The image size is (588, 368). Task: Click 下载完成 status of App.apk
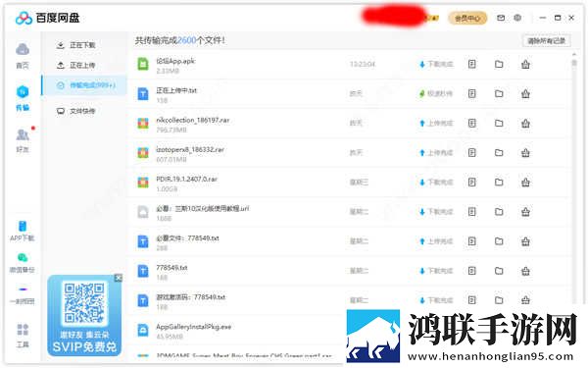coord(436,64)
